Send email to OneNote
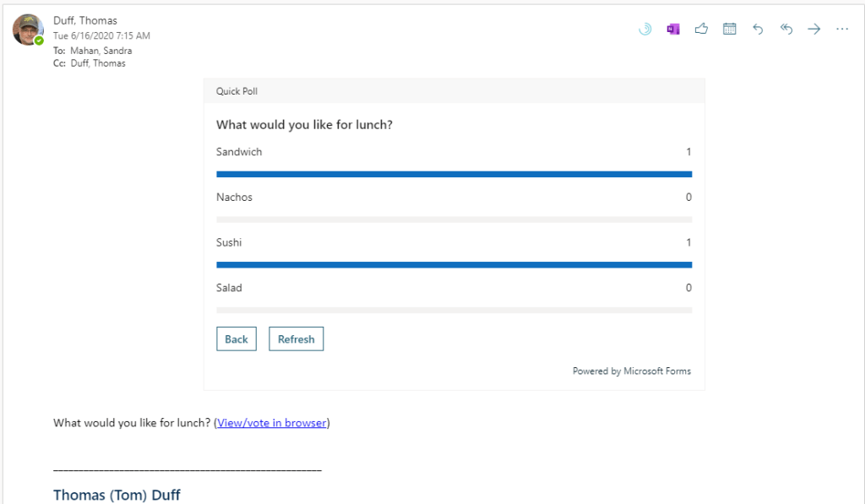Viewport: 865px width, 504px height. pos(673,30)
